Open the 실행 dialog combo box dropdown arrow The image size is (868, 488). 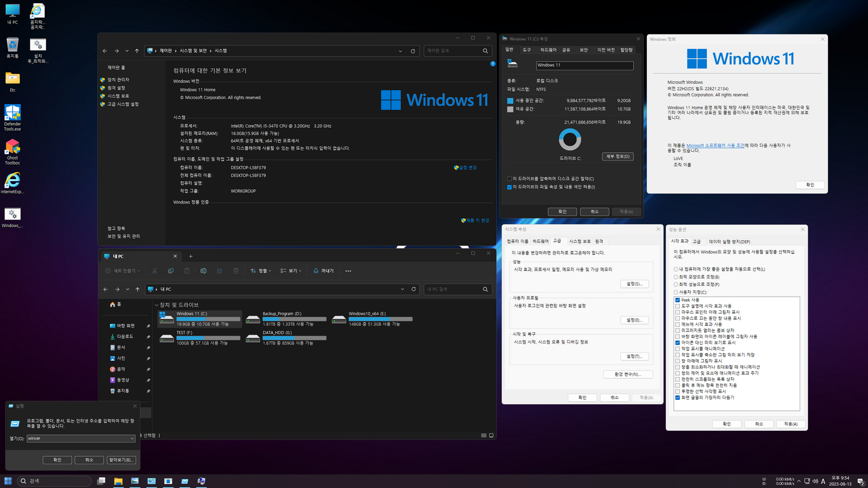132,438
